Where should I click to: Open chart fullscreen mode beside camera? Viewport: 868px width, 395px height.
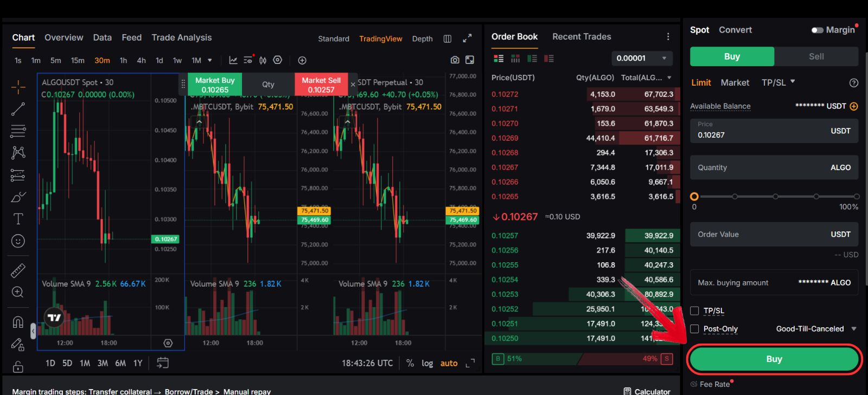point(470,60)
